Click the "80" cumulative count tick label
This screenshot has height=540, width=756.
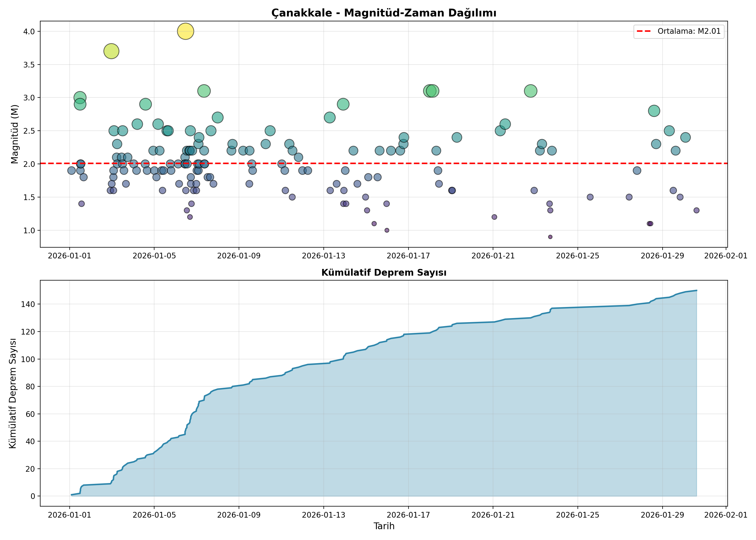[31, 387]
